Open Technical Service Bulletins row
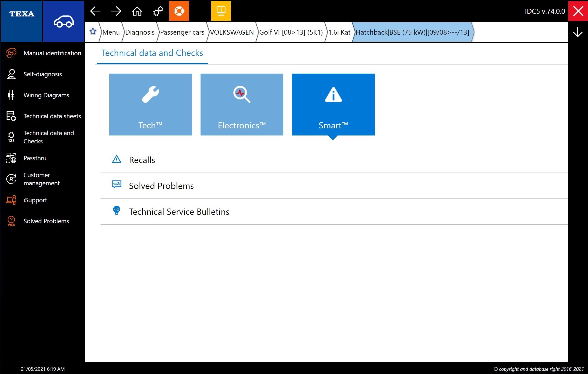Viewport: 588px width, 374px height. [x=334, y=212]
